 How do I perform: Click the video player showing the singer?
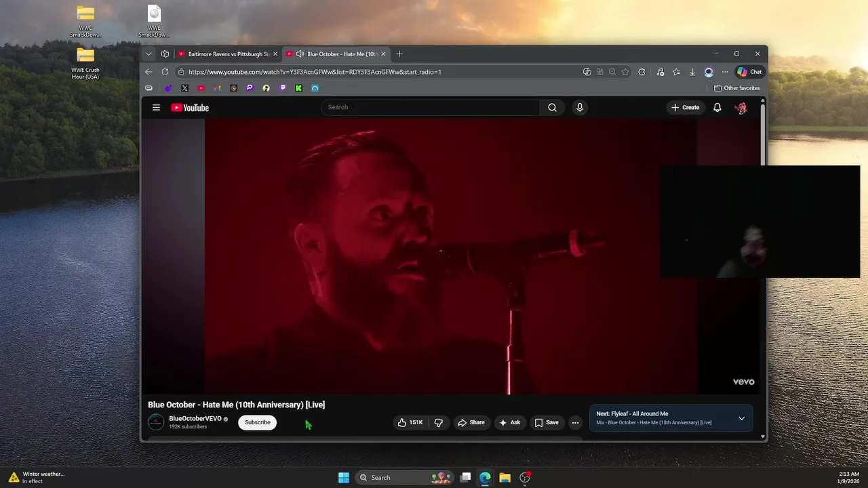click(x=451, y=256)
